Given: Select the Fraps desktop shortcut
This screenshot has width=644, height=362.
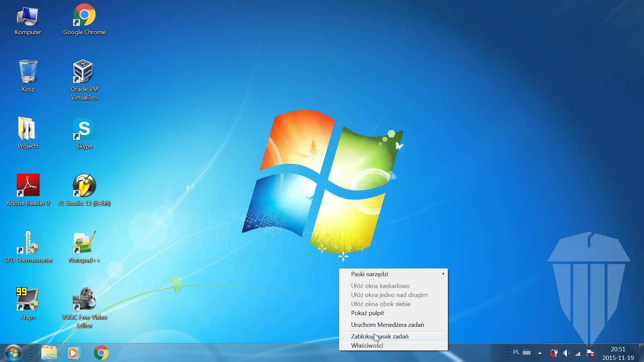Looking at the screenshot, I should tap(28, 304).
